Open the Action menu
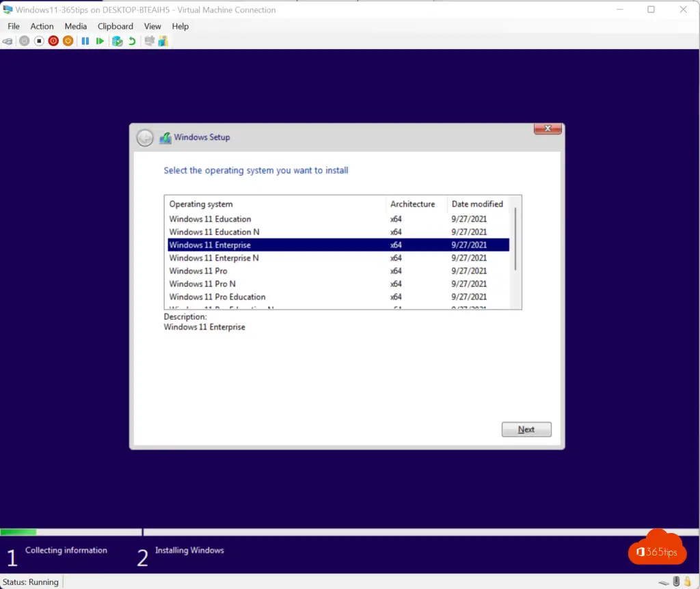Screen dimensions: 700x589 (42, 27)
